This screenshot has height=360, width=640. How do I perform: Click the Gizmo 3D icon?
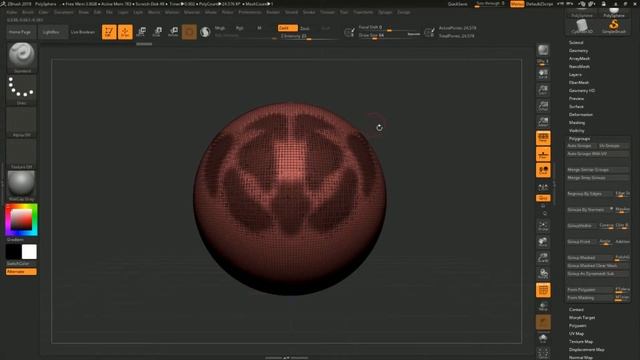[189, 32]
